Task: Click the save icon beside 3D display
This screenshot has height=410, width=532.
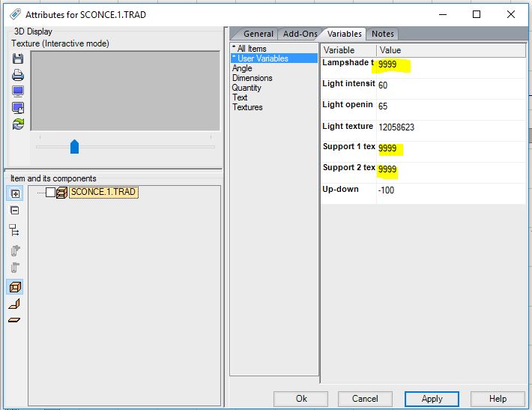Action: [18, 58]
